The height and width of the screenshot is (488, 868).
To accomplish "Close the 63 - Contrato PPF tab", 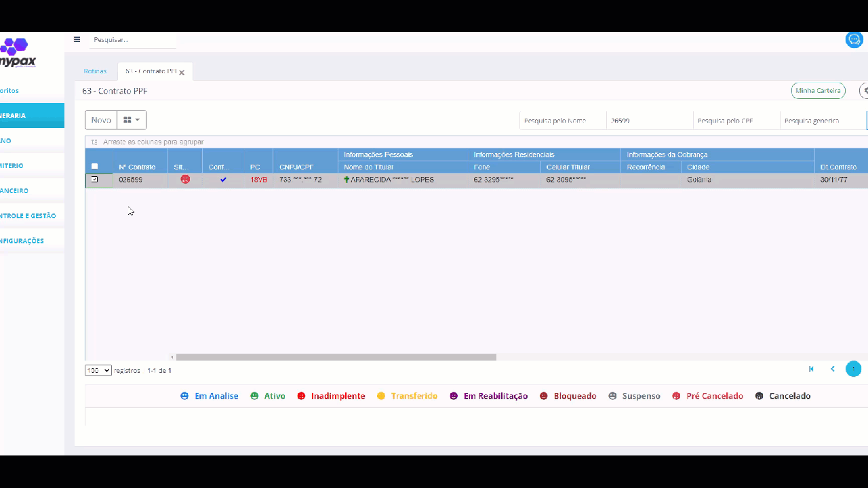I will pos(182,73).
